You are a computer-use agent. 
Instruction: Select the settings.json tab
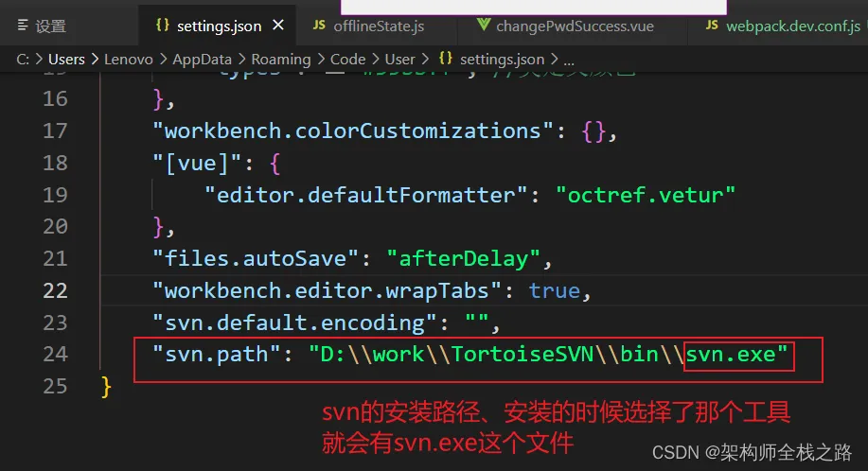(x=217, y=26)
